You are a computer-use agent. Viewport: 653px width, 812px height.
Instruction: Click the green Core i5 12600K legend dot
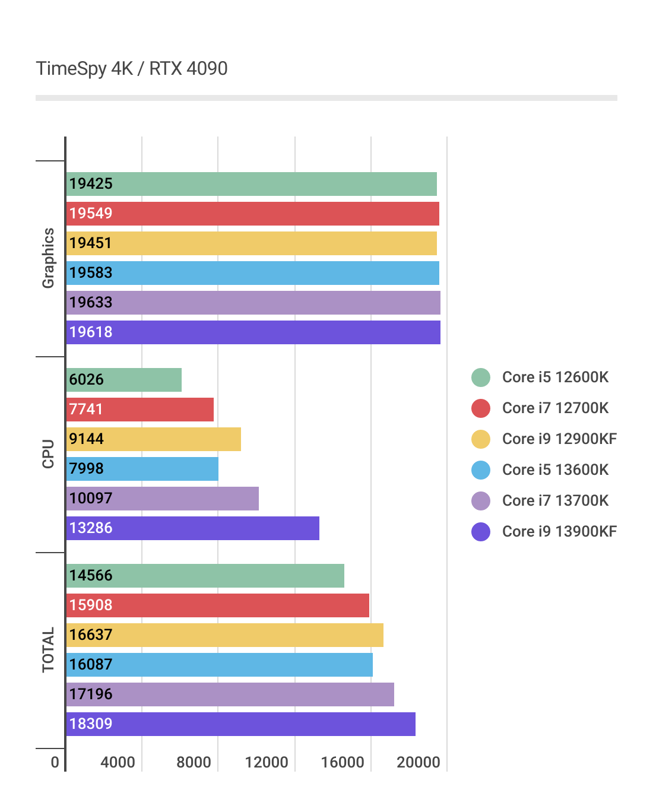(481, 378)
